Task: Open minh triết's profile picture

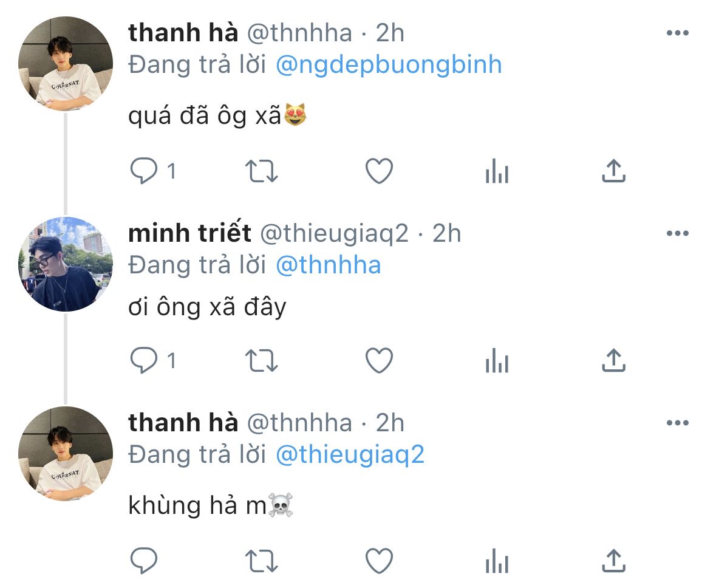Action: 66,264
